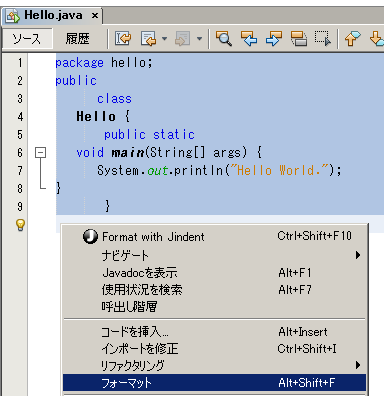Select 使用状況を検索 menu item

coord(215,290)
